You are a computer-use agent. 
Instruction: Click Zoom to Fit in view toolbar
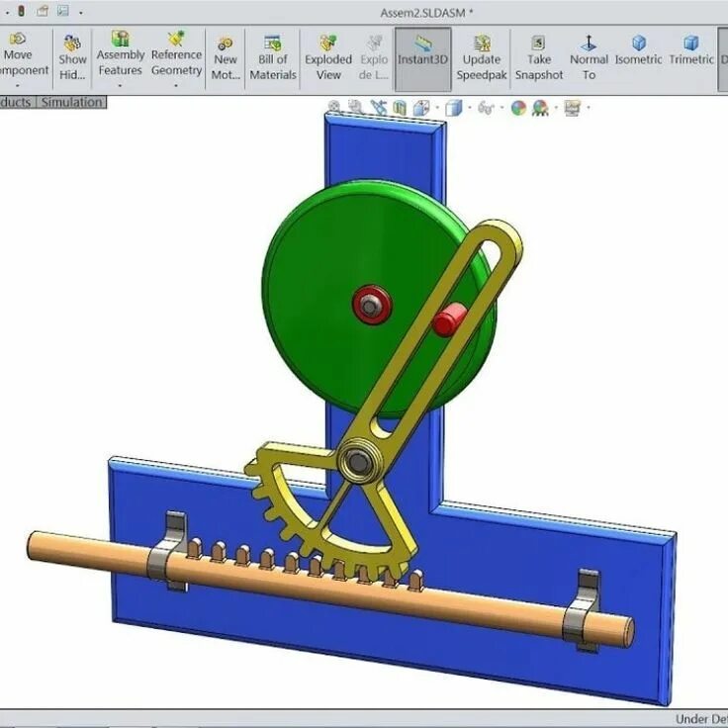click(x=334, y=107)
